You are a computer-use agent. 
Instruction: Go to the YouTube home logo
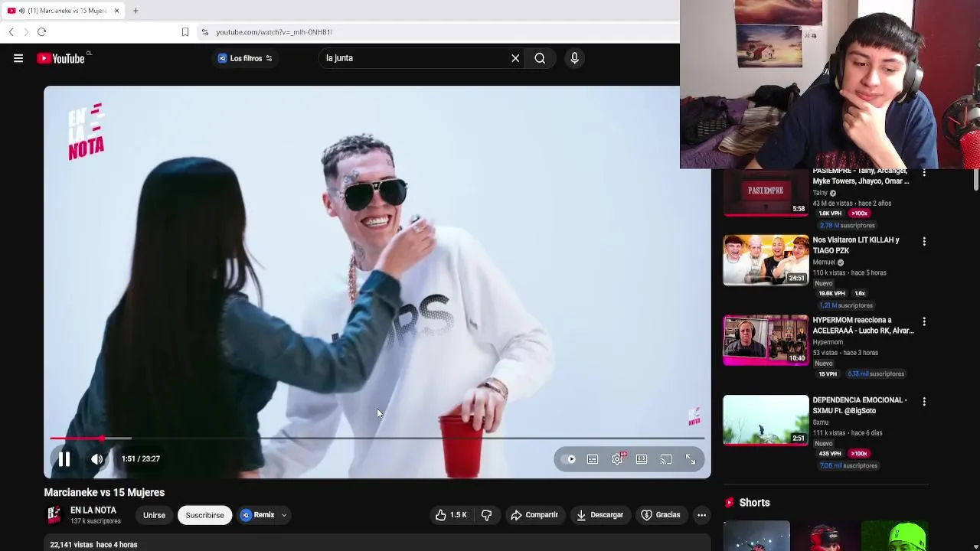tap(60, 58)
